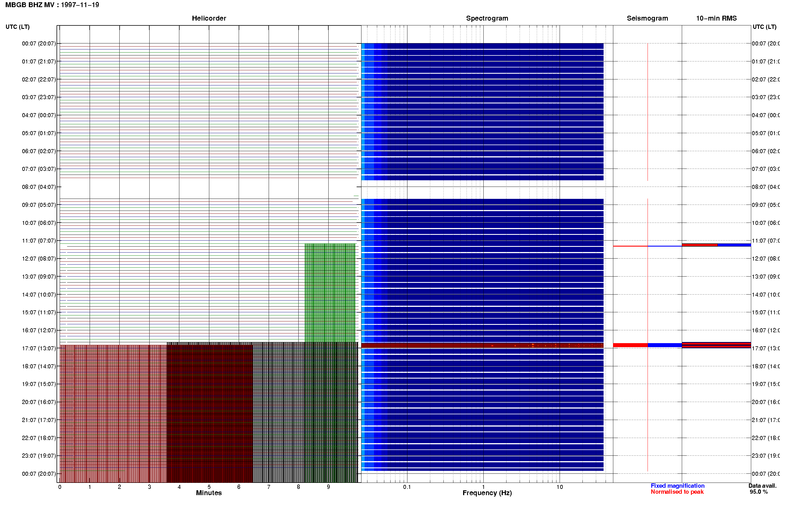
Task: Click the left time label '00:07 (20:07)' at top
Action: click(x=39, y=43)
